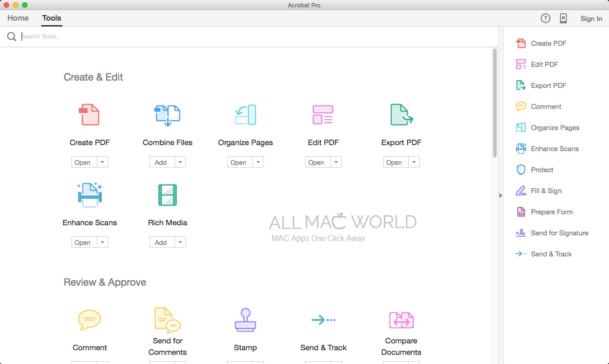Viewport: 609px width, 364px height.
Task: Click the Open button under Create PDF
Action: point(84,163)
